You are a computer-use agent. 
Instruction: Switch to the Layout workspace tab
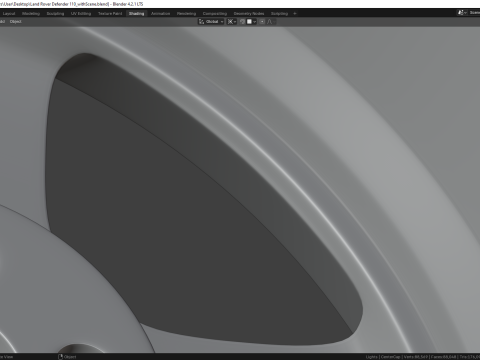pos(9,14)
